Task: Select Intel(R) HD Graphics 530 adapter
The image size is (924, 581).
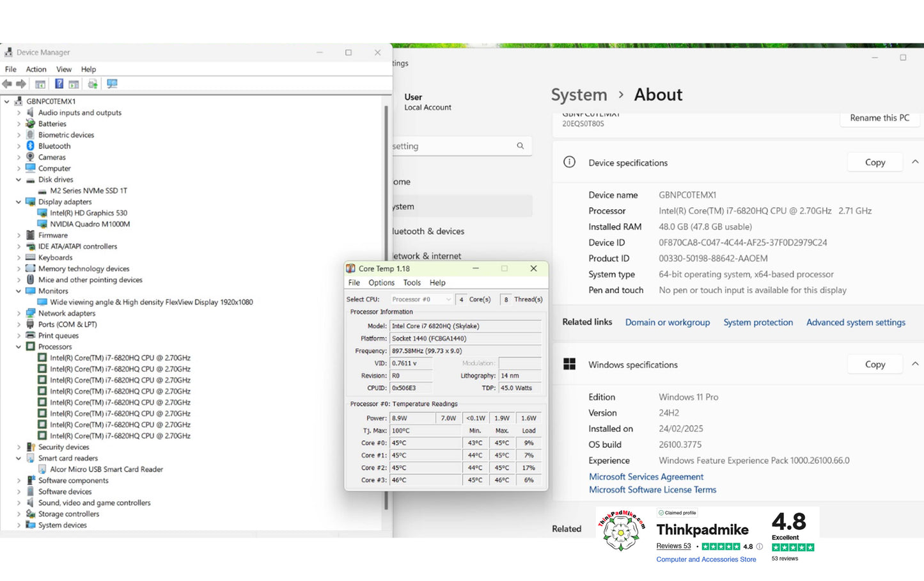Action: 88,213
